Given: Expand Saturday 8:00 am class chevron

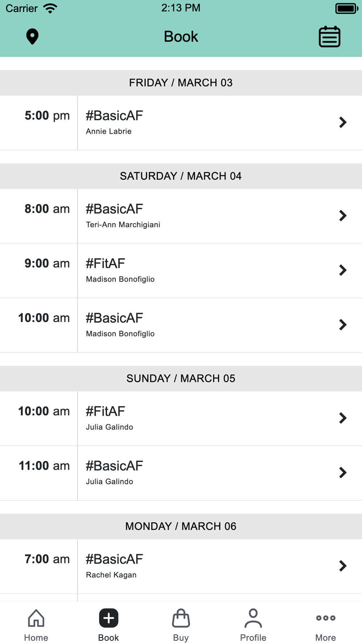Looking at the screenshot, I should tap(342, 216).
